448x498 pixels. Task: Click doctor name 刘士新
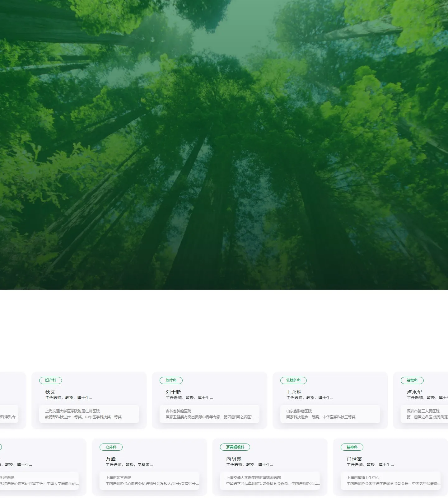(x=173, y=392)
